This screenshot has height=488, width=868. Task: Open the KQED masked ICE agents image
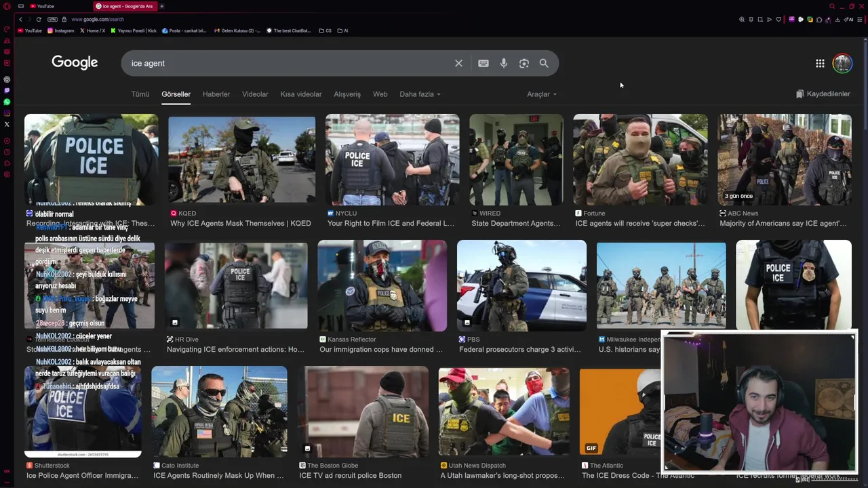[x=241, y=159]
